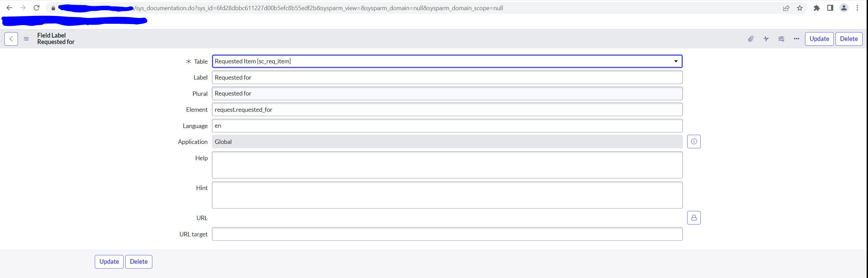This screenshot has width=868, height=278.
Task: Open the form context hamburger menu
Action: (x=26, y=39)
